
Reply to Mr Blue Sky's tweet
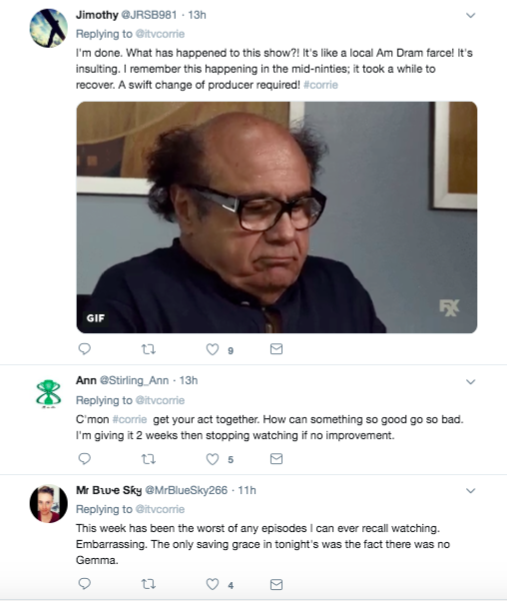point(84,584)
